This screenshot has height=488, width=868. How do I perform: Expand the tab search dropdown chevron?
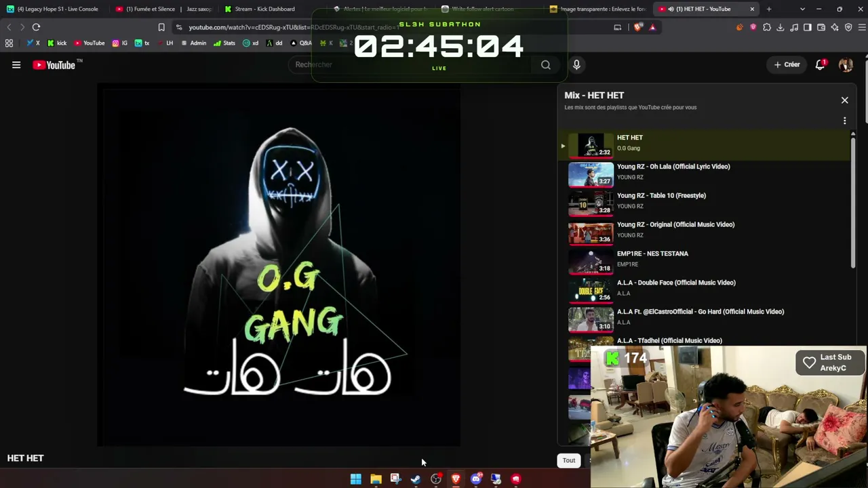[x=802, y=9]
